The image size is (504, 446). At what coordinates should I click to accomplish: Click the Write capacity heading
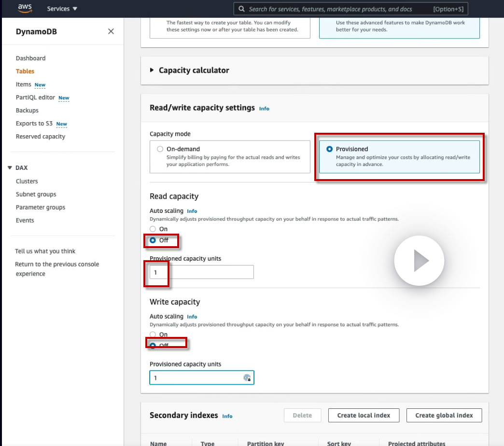(x=175, y=302)
